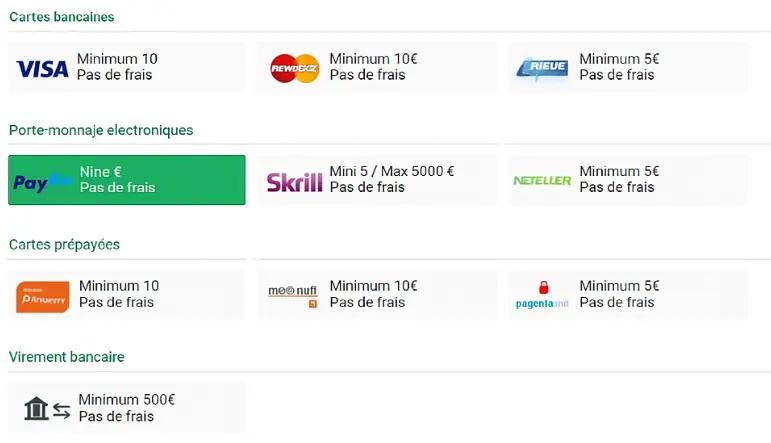Click the red-orange Mastercard-style logo
Image resolution: width=771 pixels, height=443 pixels.
tap(294, 68)
